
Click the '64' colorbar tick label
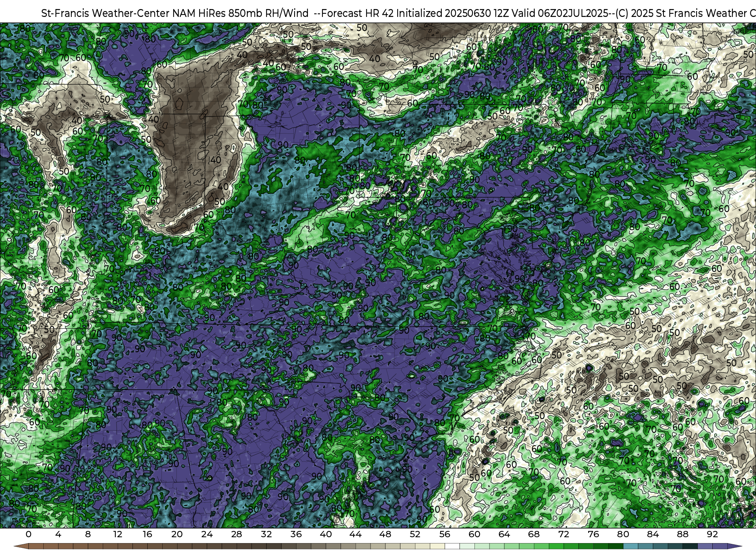(504, 534)
